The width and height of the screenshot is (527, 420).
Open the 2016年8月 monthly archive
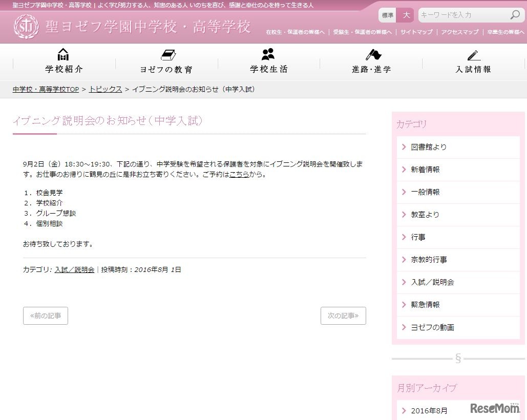pyautogui.click(x=429, y=410)
